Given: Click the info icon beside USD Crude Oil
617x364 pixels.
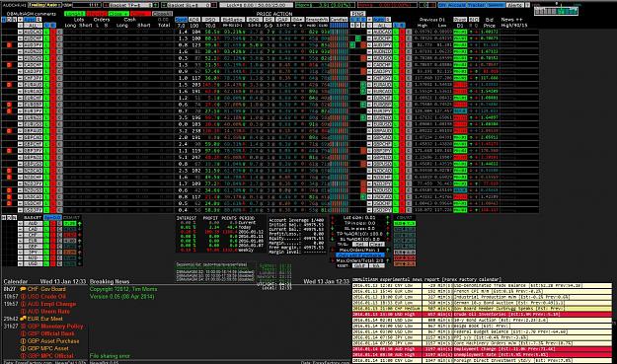Looking at the screenshot, I should click(x=24, y=296).
